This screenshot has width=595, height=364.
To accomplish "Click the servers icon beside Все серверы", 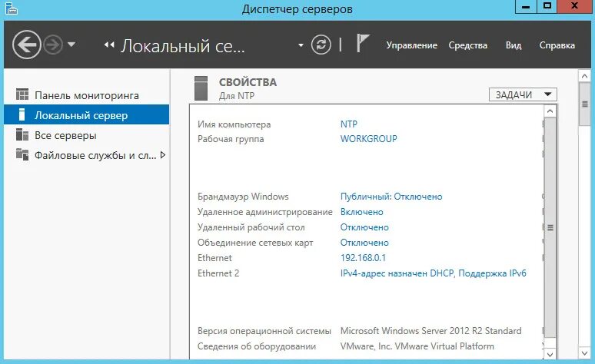I will pos(22,134).
